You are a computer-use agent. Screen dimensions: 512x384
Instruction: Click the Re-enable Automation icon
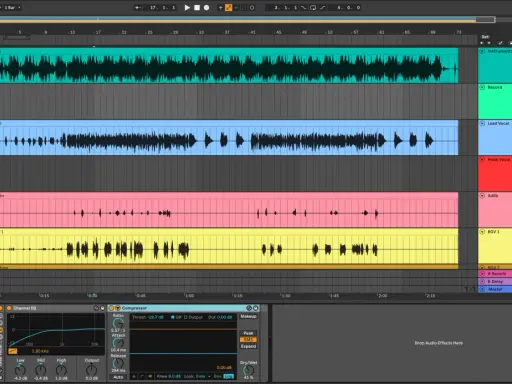(x=236, y=7)
